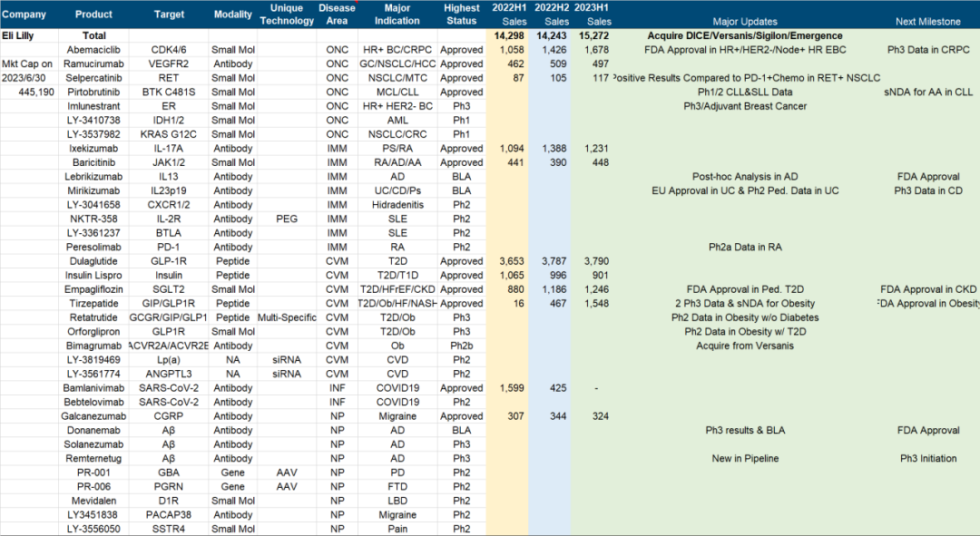Select the Lebrikizumab product cell

click(x=93, y=177)
